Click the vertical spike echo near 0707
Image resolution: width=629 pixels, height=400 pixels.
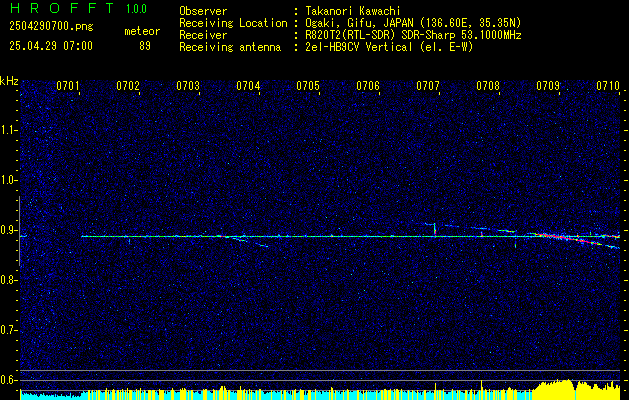pos(434,229)
